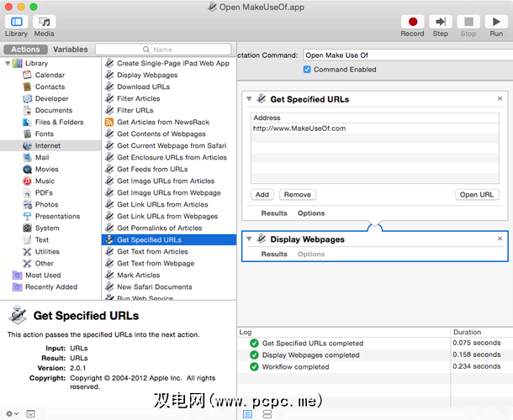Select the Documents category icon
Screen dimensions: 513x420
pyautogui.click(x=27, y=110)
